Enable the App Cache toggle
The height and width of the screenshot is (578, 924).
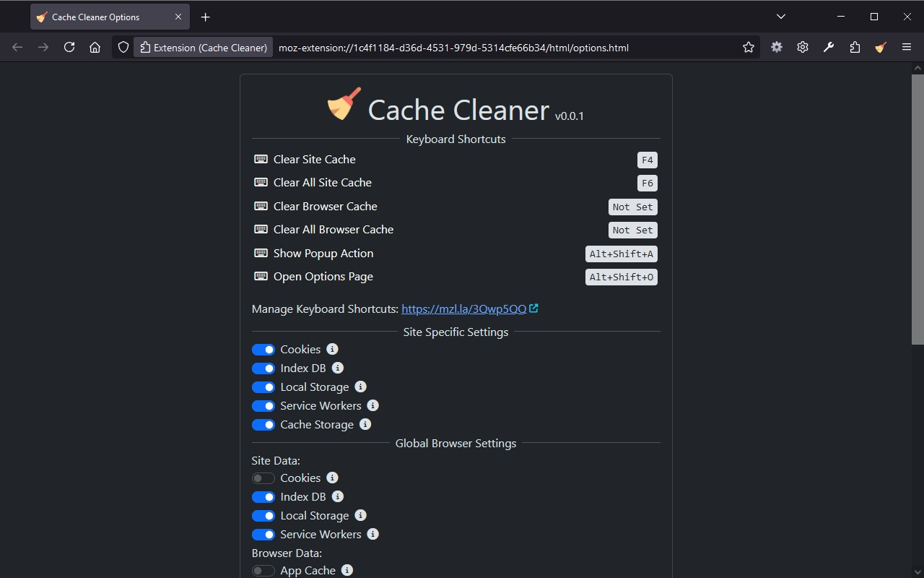pyautogui.click(x=263, y=571)
